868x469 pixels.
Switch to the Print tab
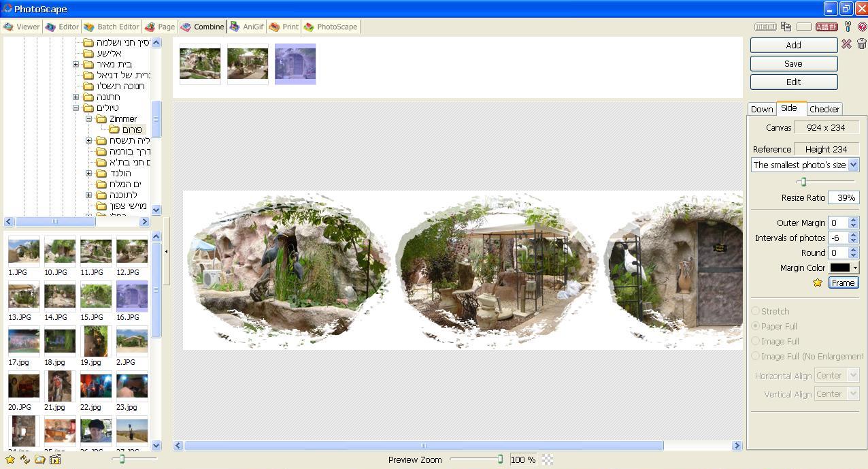284,27
